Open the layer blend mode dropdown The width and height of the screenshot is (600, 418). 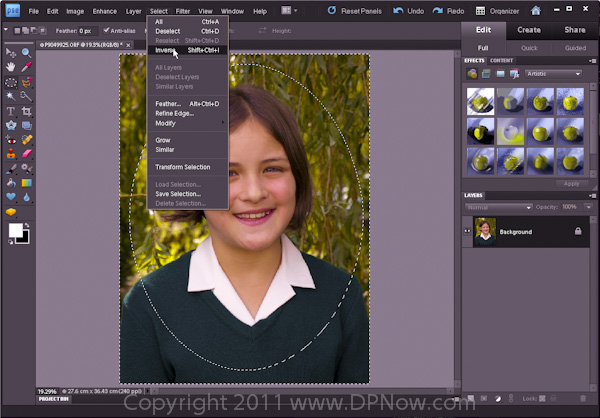[497, 206]
